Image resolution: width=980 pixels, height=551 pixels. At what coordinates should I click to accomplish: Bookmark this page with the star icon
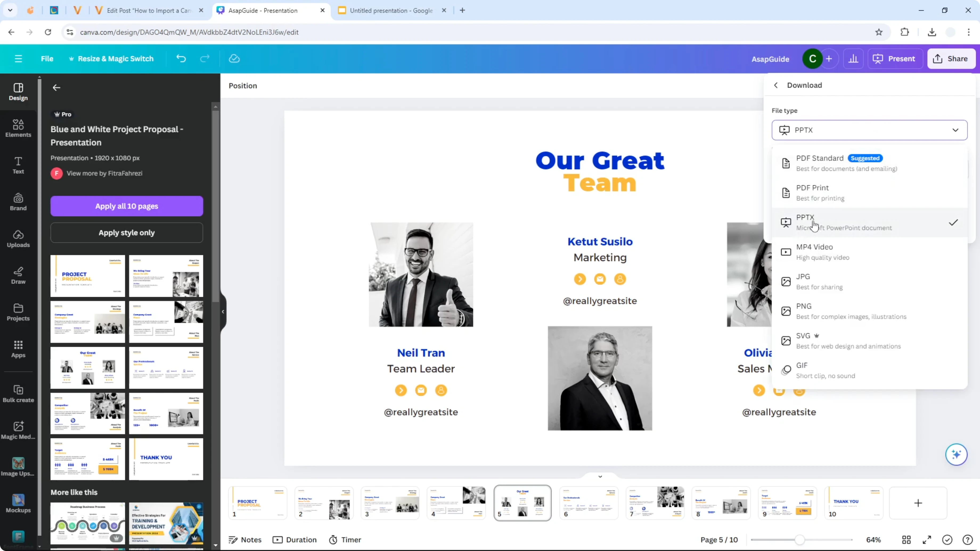879,32
